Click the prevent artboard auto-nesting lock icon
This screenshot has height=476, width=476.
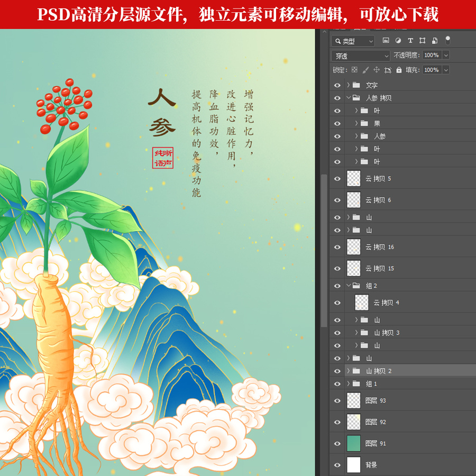tap(388, 70)
